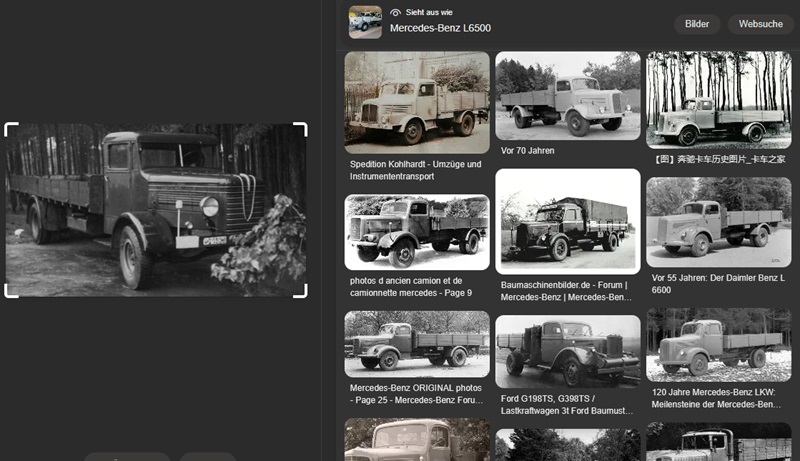This screenshot has height=461, width=800.
Task: Open the Vor 55 Jahren Daimler Benz thumbnail
Action: (x=719, y=222)
